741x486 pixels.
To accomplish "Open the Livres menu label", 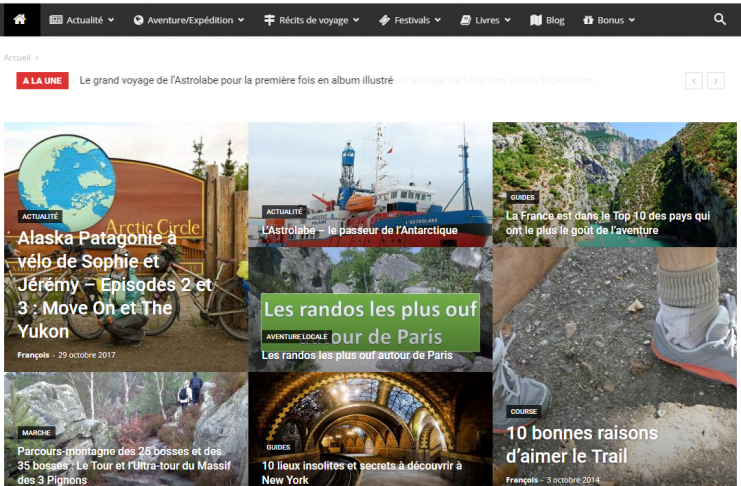I will coord(487,20).
